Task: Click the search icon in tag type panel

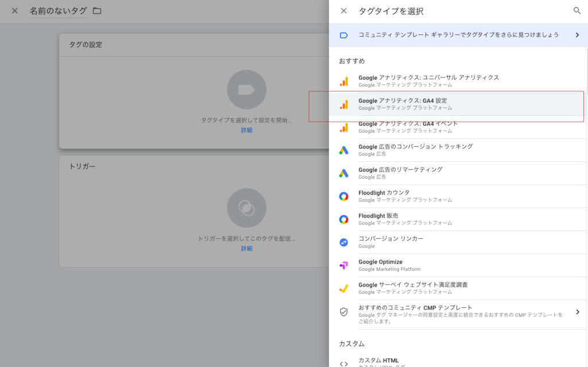Action: coord(577,11)
